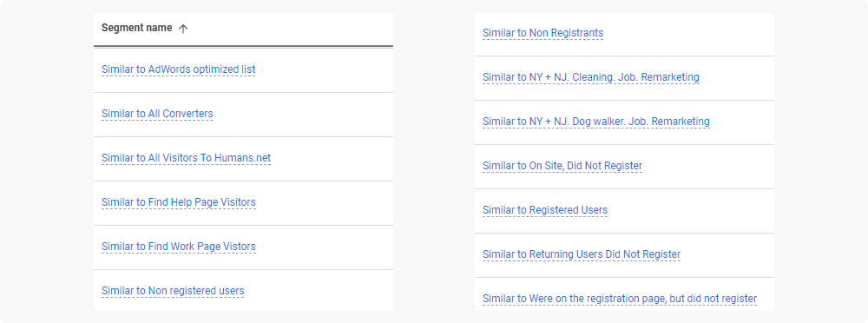Select Similar to All Visitors To Humans.net

coord(186,158)
